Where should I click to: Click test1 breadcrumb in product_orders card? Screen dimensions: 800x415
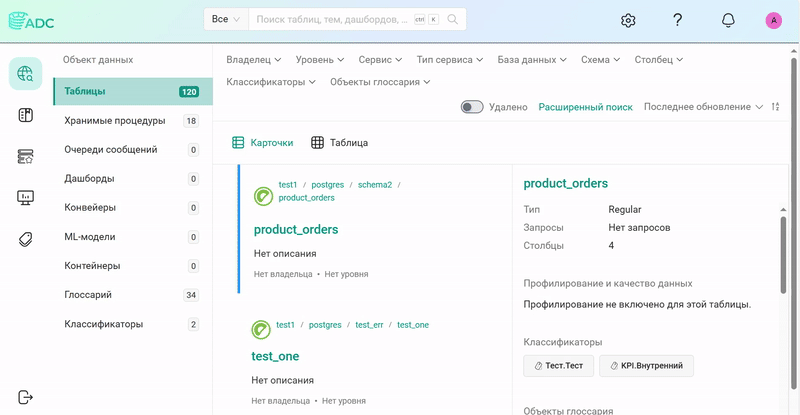(288, 185)
